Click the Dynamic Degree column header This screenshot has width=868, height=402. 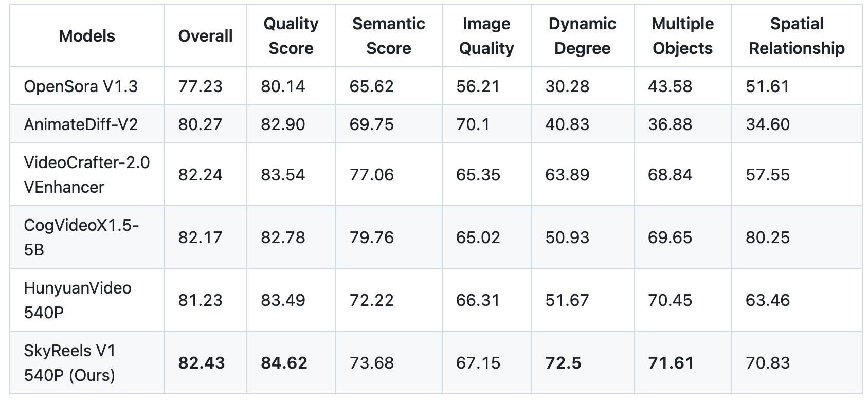583,36
